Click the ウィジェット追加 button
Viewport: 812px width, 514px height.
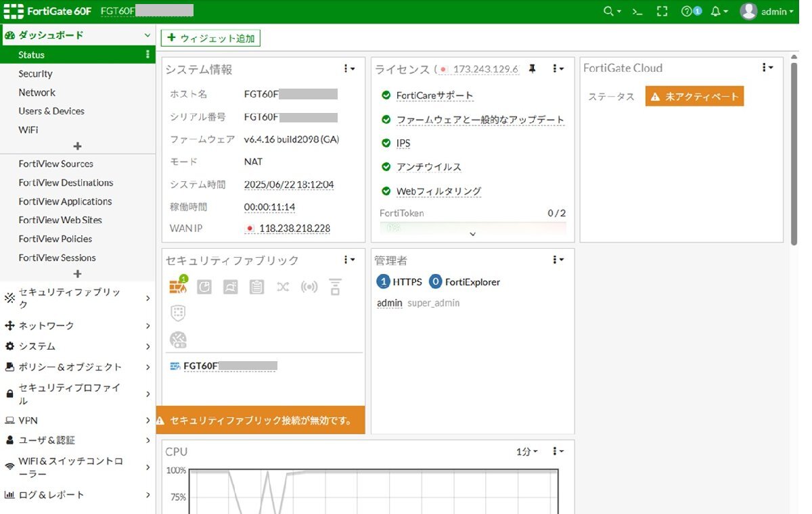(210, 39)
